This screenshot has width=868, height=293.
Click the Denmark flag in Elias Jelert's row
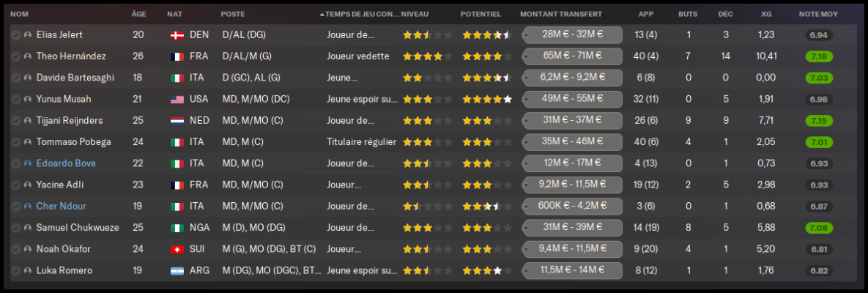pyautogui.click(x=177, y=34)
